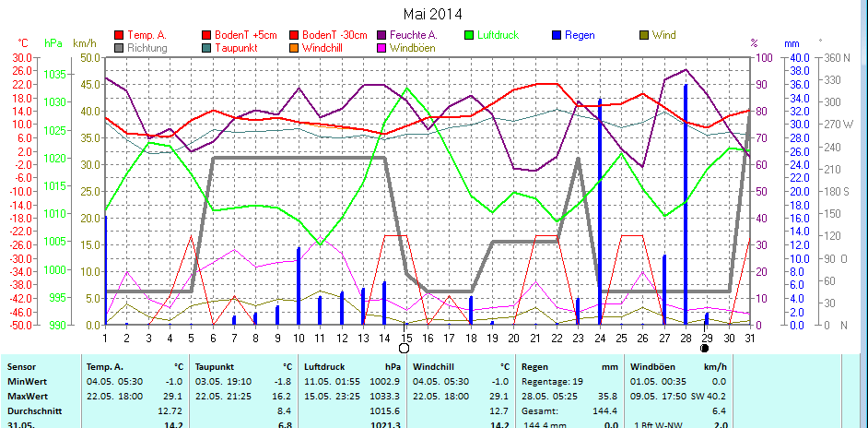Click the '31.05.' row label

(x=20, y=424)
